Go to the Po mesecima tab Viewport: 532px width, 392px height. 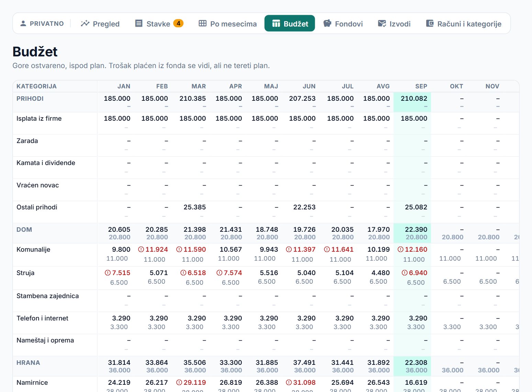228,23
